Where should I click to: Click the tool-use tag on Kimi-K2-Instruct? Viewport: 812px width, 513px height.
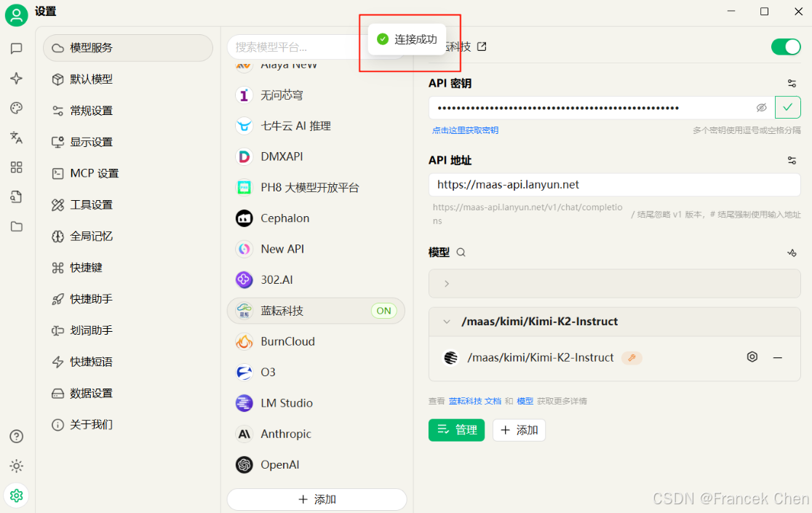[x=632, y=358]
